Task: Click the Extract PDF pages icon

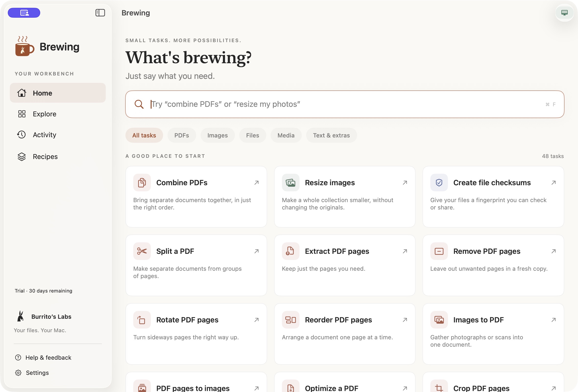Action: pos(290,251)
